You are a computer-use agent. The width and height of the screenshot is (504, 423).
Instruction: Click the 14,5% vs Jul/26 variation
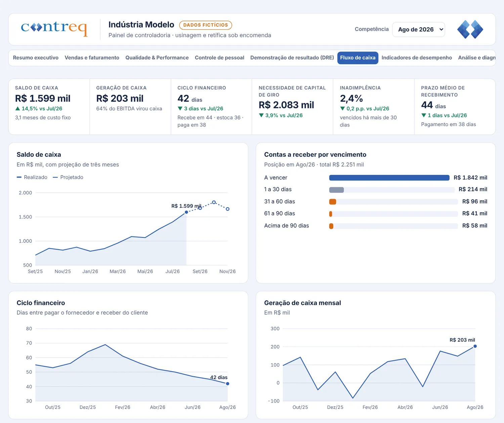coord(39,109)
